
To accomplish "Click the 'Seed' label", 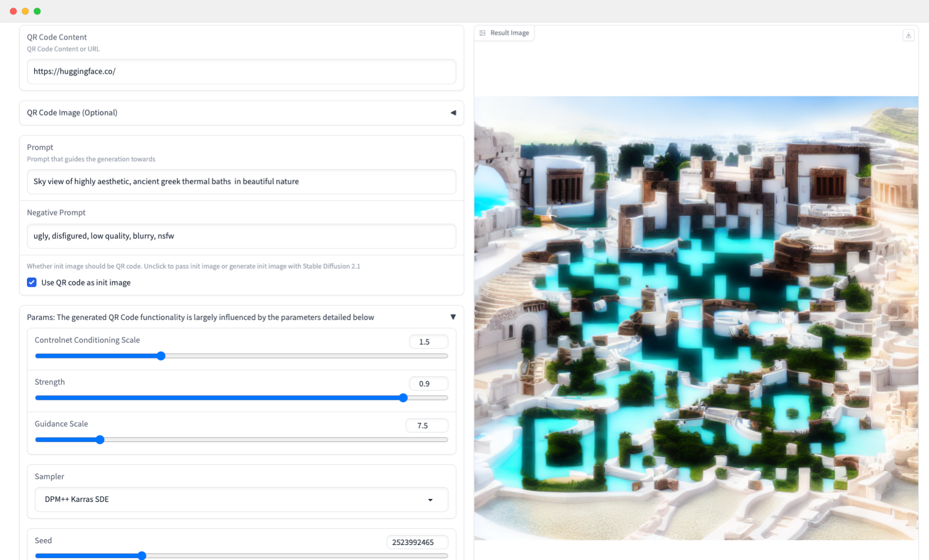I will pos(43,541).
